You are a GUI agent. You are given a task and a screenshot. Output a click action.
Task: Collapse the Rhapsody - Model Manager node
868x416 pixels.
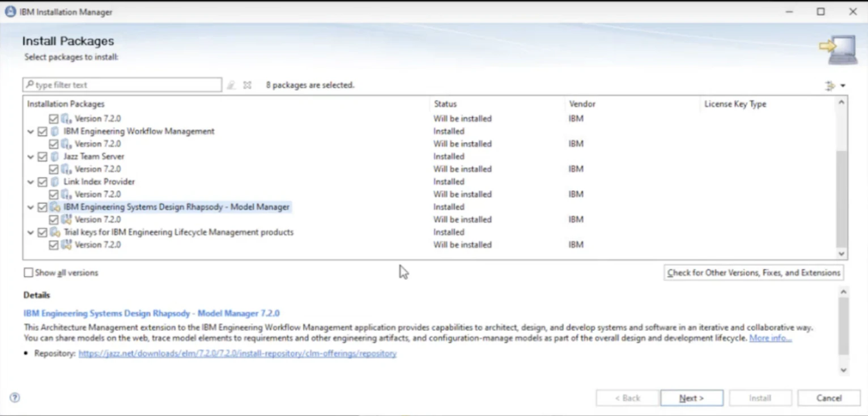tap(31, 207)
